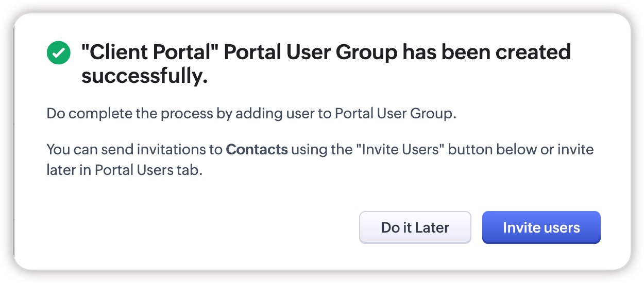Click the word "Do" on the grey button
Viewport: 644px width, 283px height.
[391, 227]
